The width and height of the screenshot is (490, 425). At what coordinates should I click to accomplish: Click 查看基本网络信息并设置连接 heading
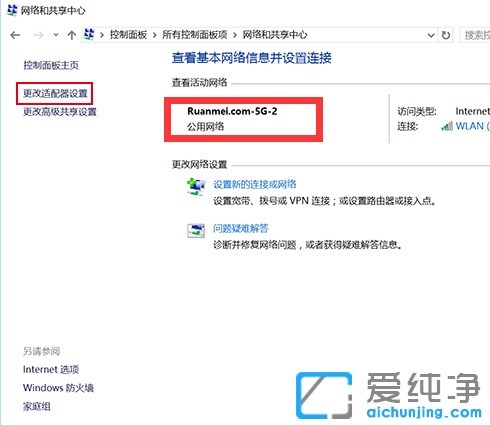[252, 58]
